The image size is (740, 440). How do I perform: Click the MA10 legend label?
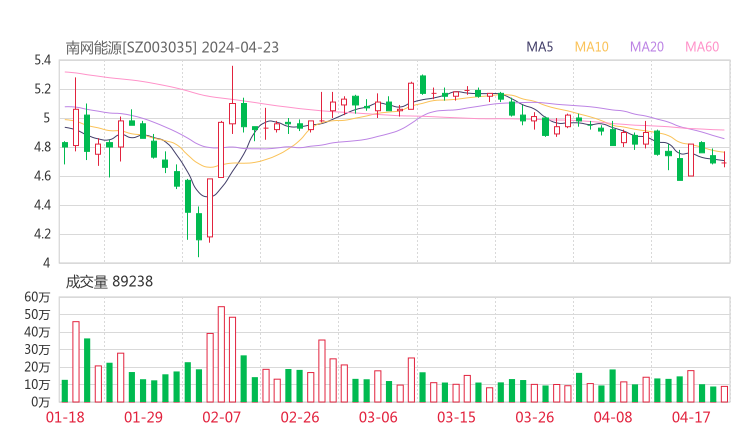(x=591, y=47)
